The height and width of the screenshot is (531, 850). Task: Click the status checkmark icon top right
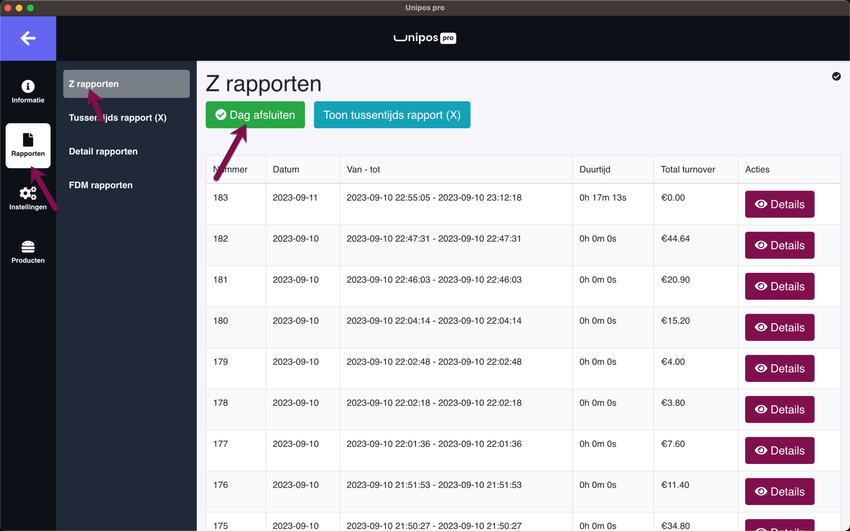pos(836,76)
